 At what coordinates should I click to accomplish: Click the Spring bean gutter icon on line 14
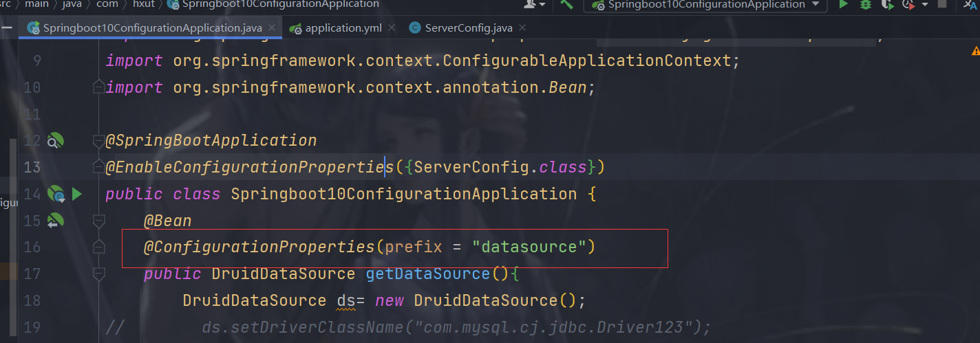[56, 195]
